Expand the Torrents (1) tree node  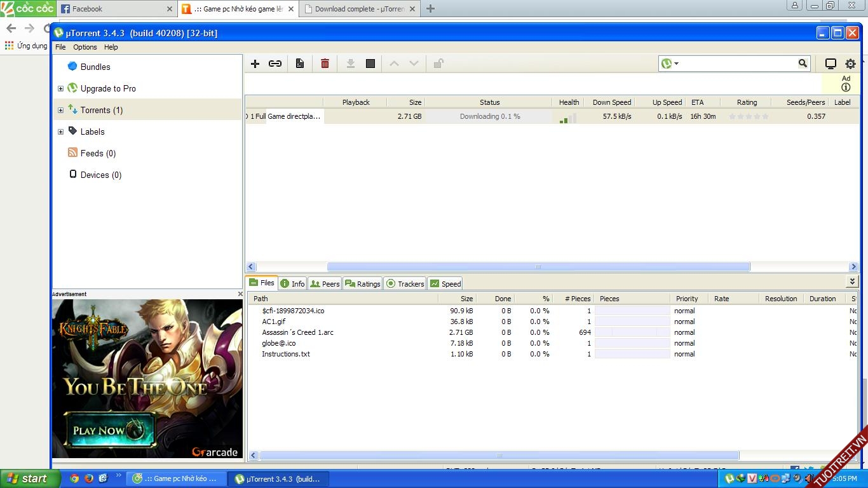tap(60, 111)
